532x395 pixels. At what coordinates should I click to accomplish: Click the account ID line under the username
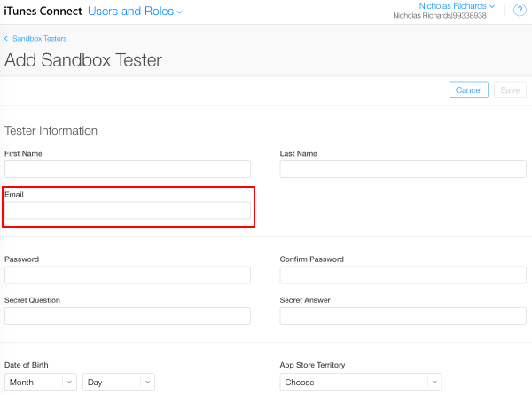coord(441,16)
